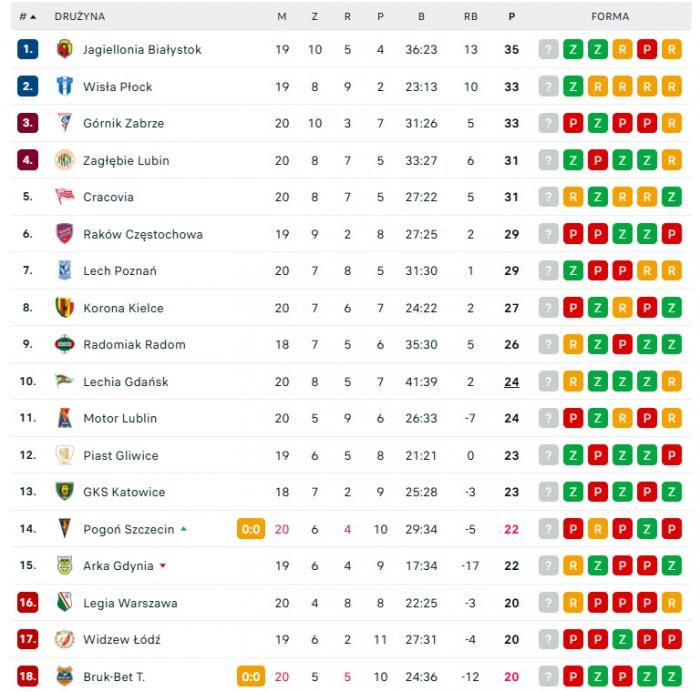Screen dimensions: 700x692
Task: Sort by the DRUŻYNA column header
Action: click(x=80, y=17)
